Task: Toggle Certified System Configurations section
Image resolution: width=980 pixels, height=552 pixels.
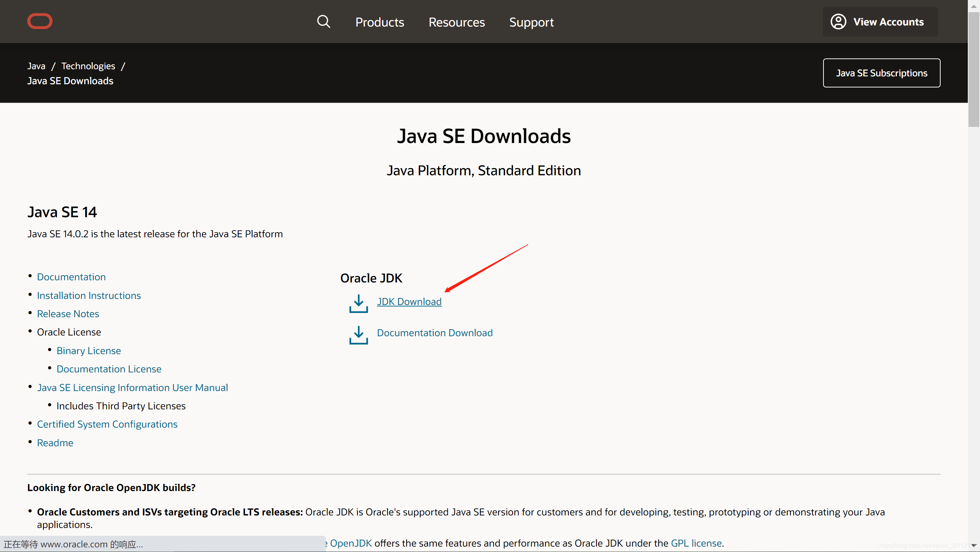Action: coord(107,423)
